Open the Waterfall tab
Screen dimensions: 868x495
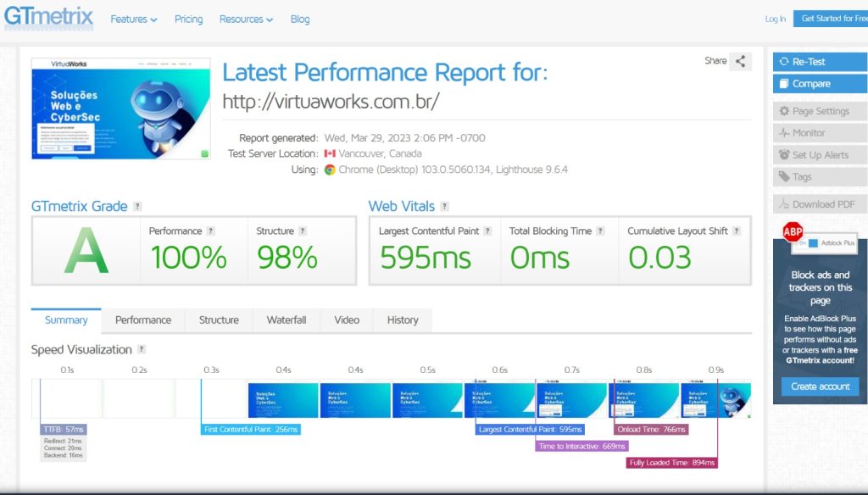[x=287, y=320]
